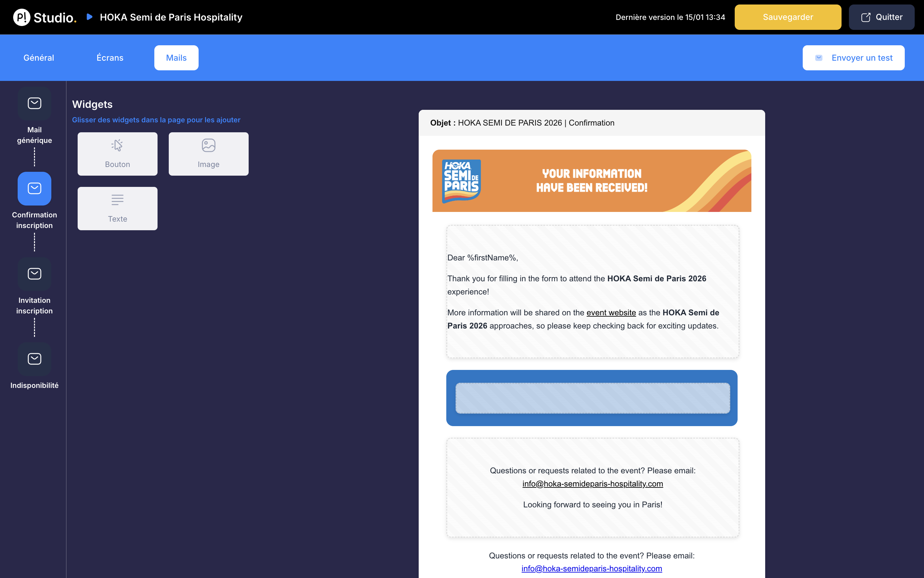Click the Confirmation inscription label
924x578 pixels.
34,220
